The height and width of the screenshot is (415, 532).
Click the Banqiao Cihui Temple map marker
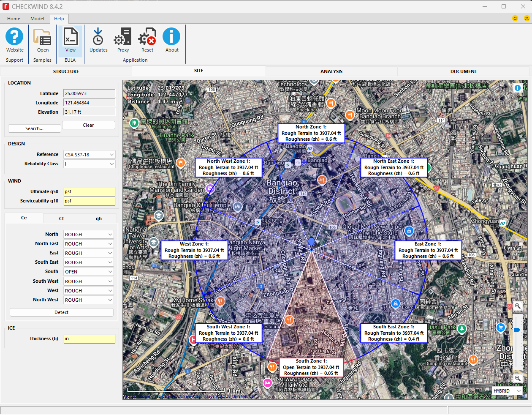point(238,206)
